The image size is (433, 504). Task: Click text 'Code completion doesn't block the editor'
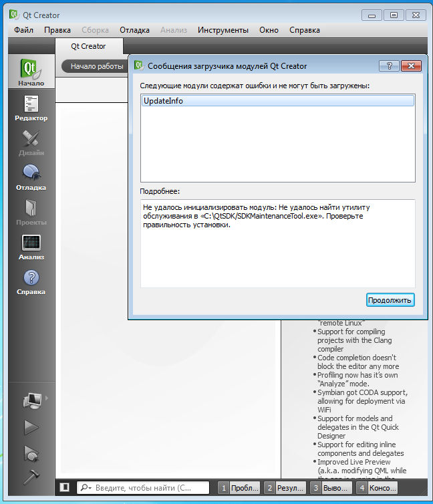357,362
